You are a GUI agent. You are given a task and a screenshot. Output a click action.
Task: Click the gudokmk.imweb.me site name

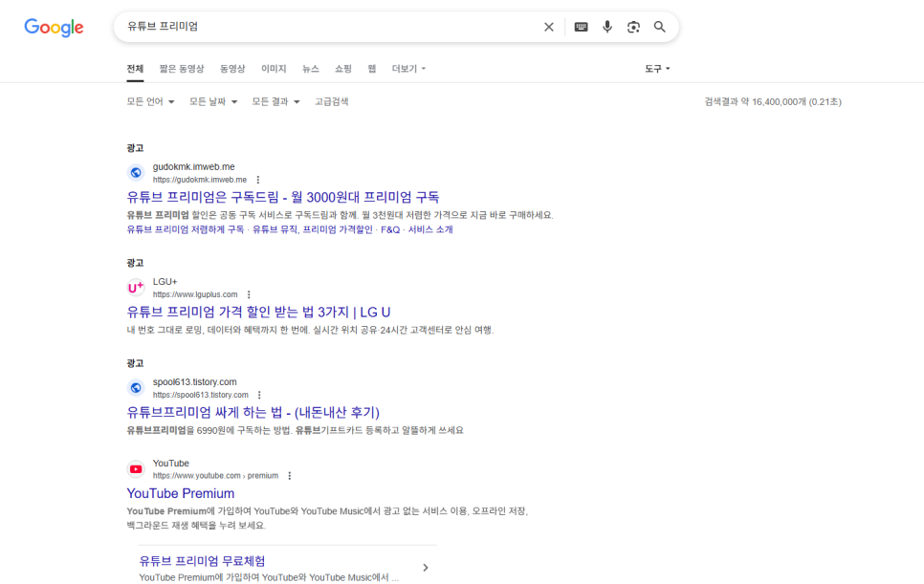[x=194, y=167]
